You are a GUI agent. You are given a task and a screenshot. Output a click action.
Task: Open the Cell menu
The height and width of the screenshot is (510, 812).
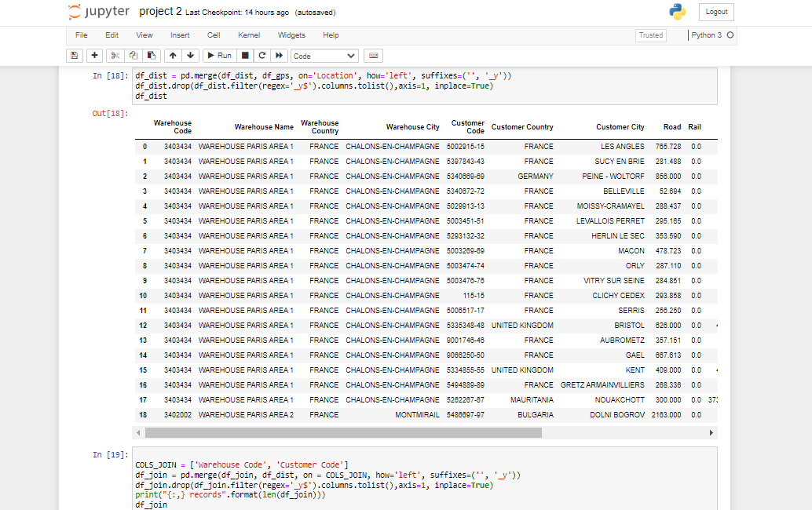[x=214, y=35]
